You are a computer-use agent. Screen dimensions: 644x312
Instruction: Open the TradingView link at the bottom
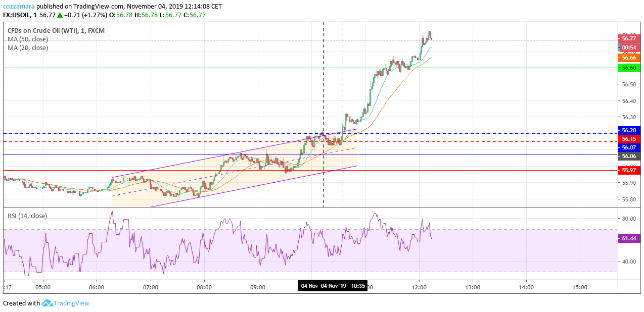click(71, 303)
